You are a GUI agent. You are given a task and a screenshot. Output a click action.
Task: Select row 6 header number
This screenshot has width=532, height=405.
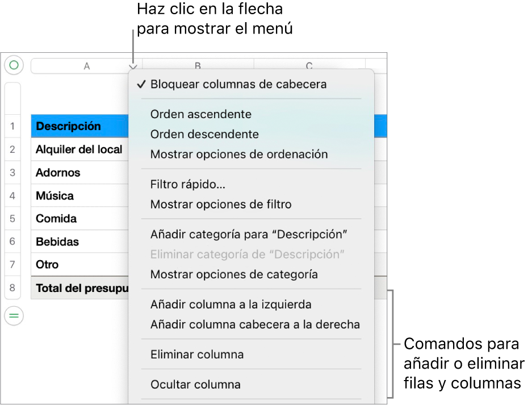tap(12, 241)
